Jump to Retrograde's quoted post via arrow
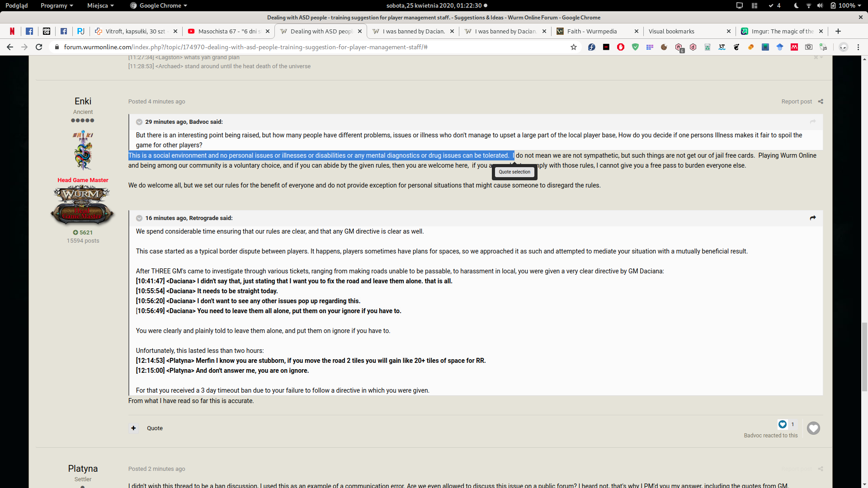 pyautogui.click(x=813, y=218)
